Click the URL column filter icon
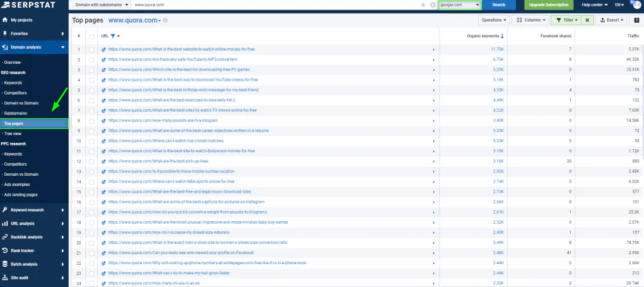The width and height of the screenshot is (644, 287). click(x=114, y=36)
